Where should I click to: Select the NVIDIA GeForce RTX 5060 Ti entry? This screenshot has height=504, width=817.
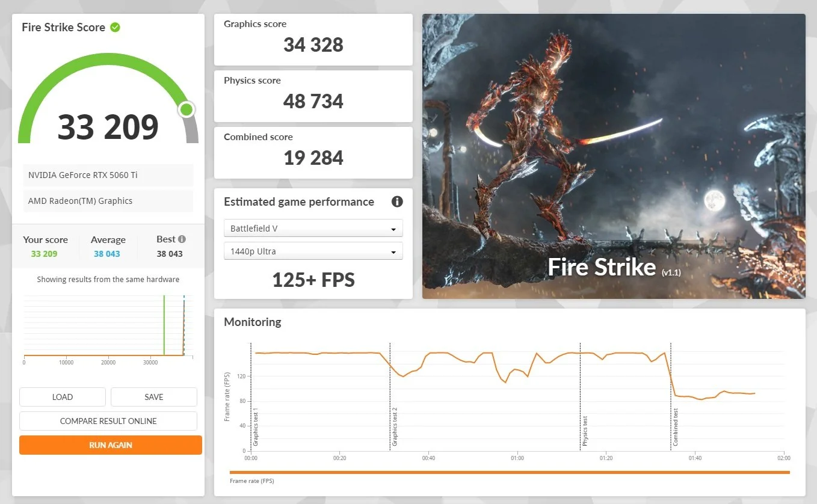pyautogui.click(x=108, y=174)
